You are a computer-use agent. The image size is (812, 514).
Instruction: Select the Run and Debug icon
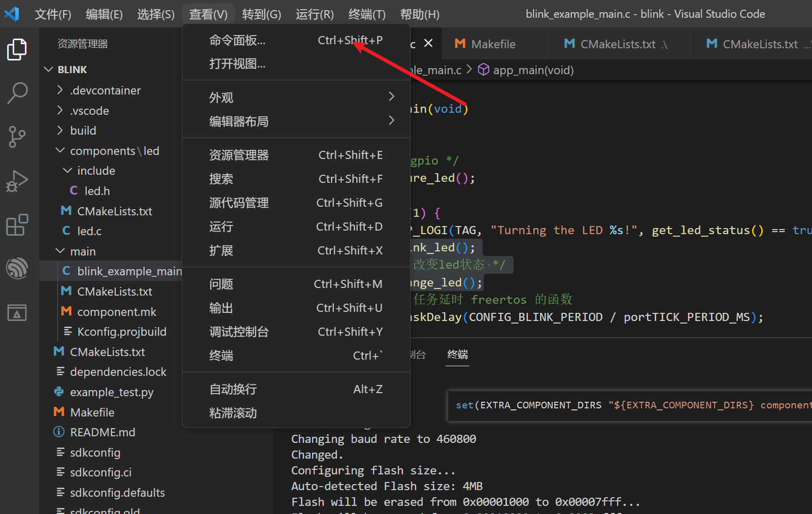pyautogui.click(x=18, y=181)
